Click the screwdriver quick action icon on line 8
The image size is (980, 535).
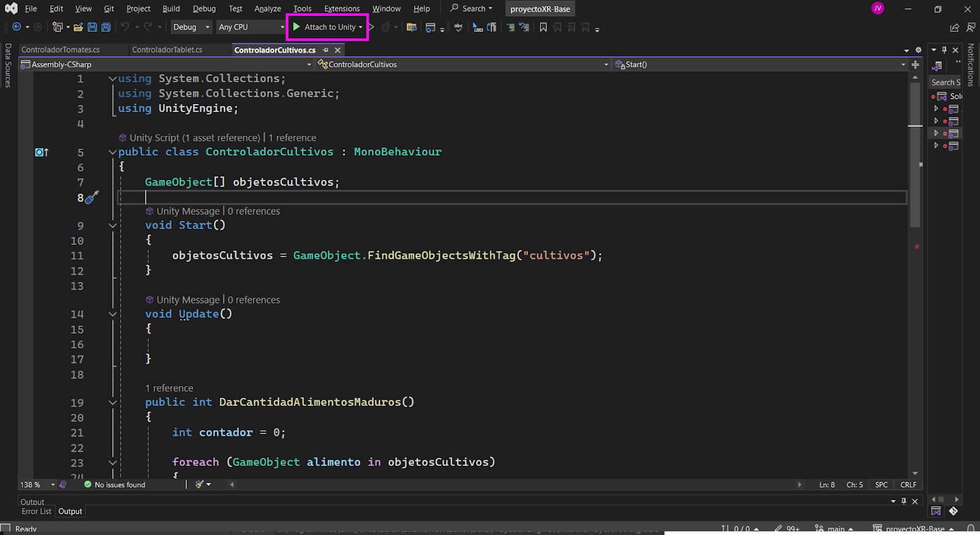pos(92,197)
